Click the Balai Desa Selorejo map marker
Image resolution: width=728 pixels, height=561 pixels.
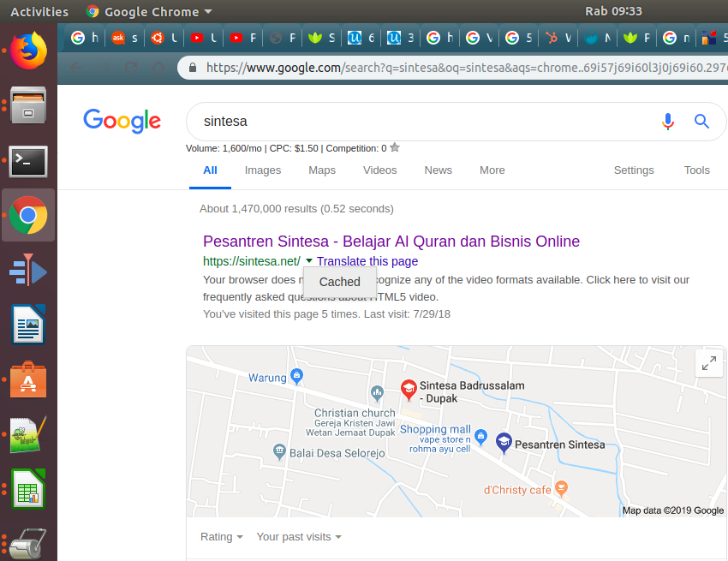(279, 452)
